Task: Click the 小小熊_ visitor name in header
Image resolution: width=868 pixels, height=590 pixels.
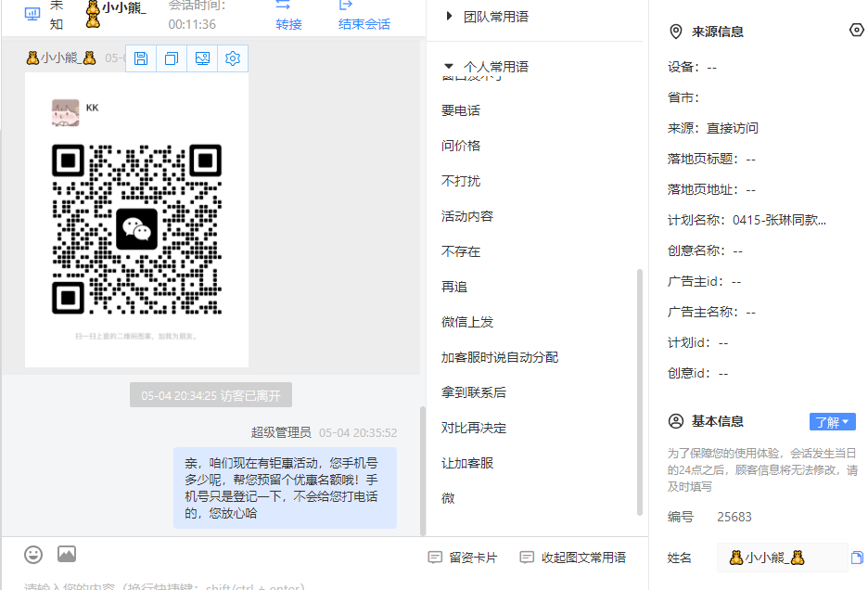Action: [123, 7]
